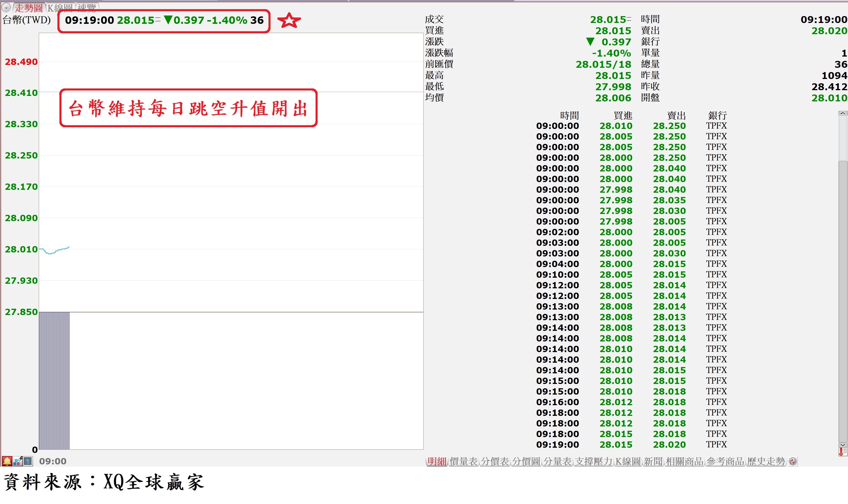848x504 pixels.
Task: Open the 新聞 bottom tab
Action: coord(653,461)
